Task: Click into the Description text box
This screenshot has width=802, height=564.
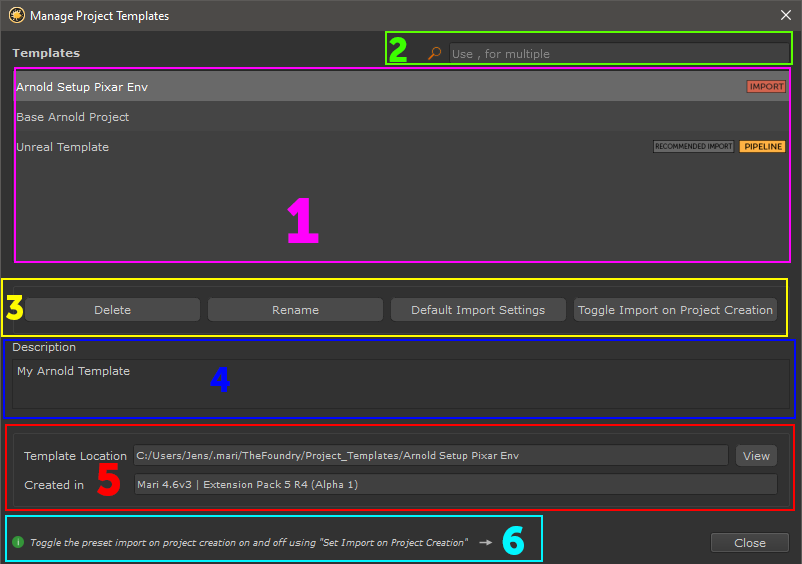Action: [x=400, y=383]
